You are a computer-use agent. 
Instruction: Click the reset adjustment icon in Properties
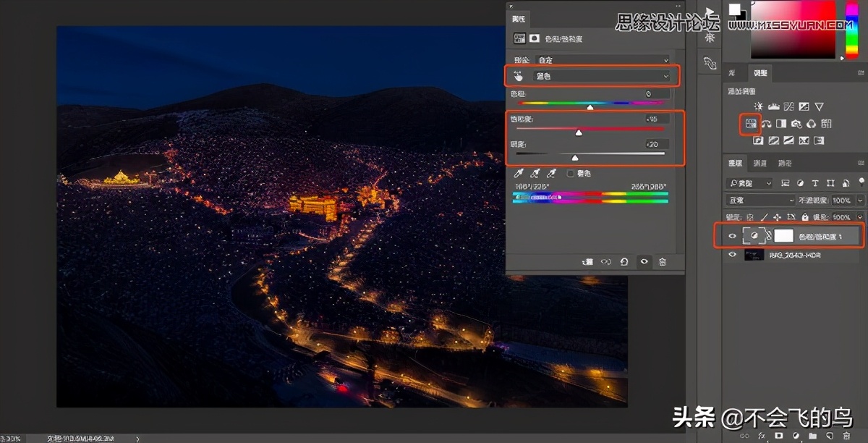pyautogui.click(x=624, y=261)
